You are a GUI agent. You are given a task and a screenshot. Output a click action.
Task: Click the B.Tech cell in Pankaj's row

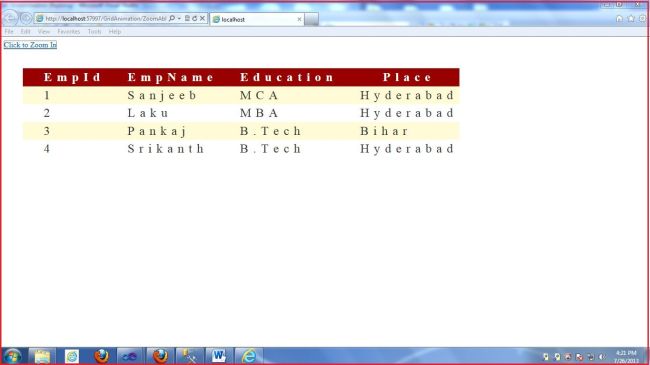click(x=270, y=131)
